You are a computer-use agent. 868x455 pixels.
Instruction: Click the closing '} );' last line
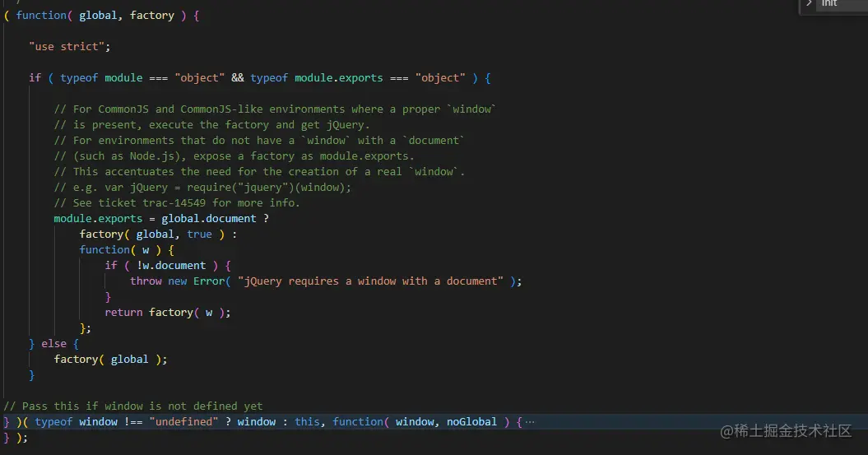(16, 437)
